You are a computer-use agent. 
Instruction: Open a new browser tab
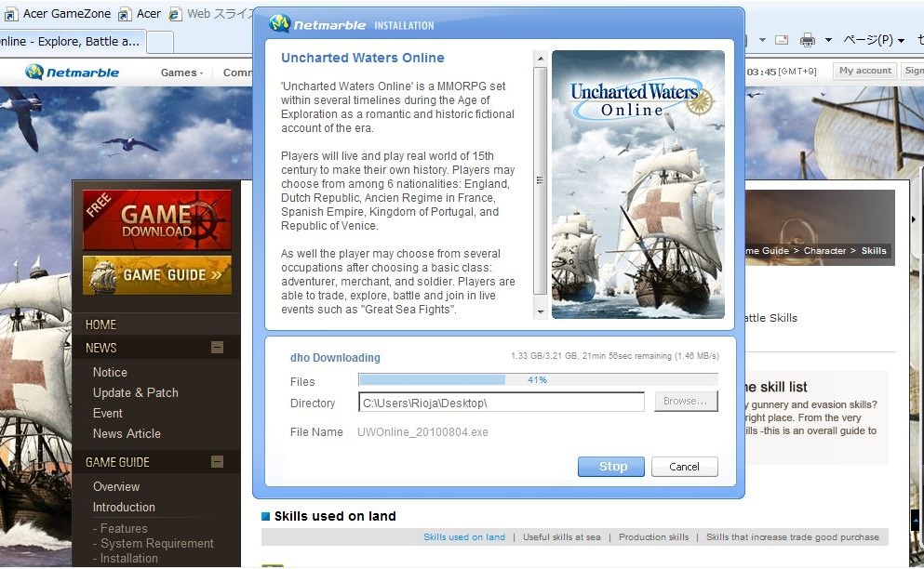tap(160, 43)
